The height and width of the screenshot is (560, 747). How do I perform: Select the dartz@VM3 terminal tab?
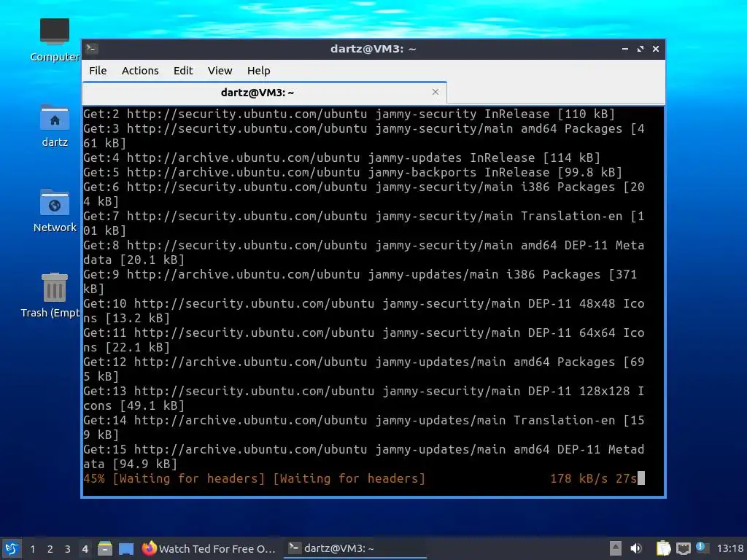[x=264, y=93]
